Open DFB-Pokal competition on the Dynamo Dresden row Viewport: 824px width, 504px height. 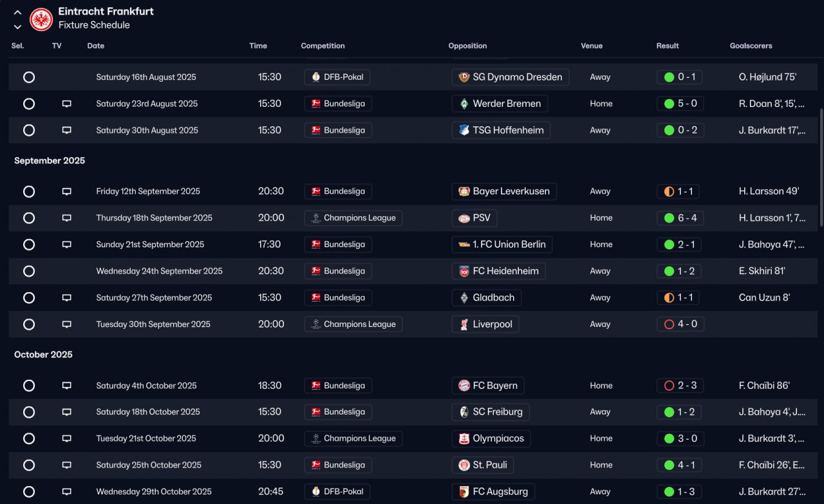tap(337, 77)
